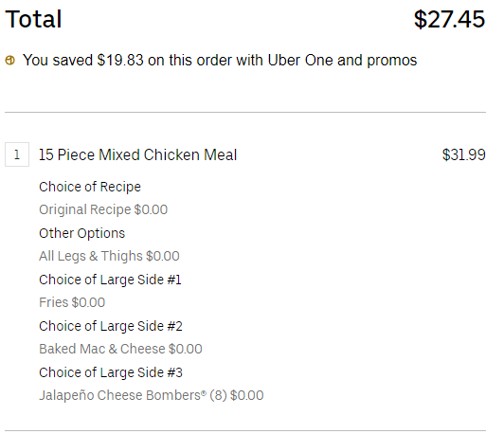Click the $31.99 item price
Viewport: 504px width, 434px height.
[x=464, y=155]
